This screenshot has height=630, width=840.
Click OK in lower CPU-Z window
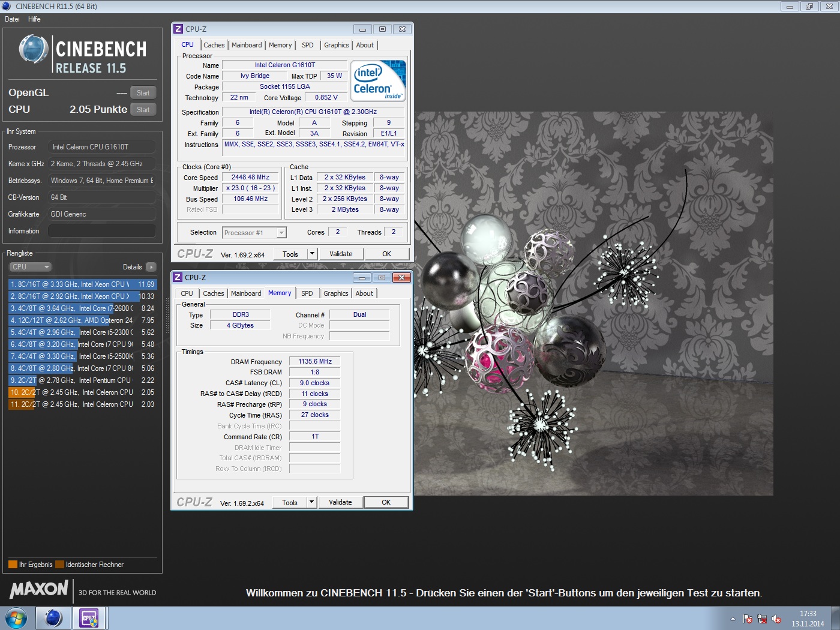tap(386, 502)
